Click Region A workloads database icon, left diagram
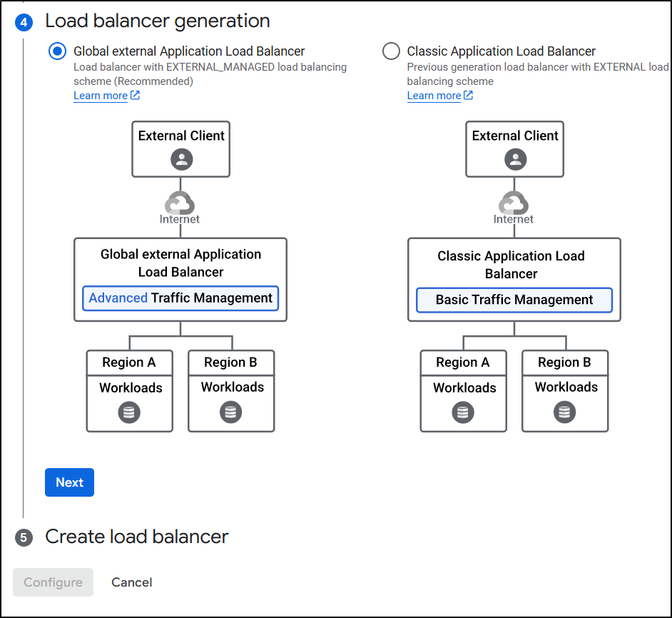The image size is (672, 618). [x=129, y=412]
